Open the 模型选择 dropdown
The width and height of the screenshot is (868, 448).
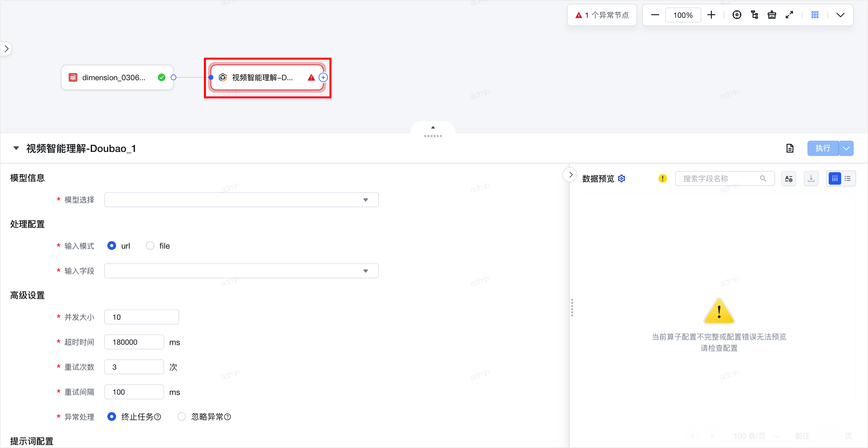click(241, 200)
